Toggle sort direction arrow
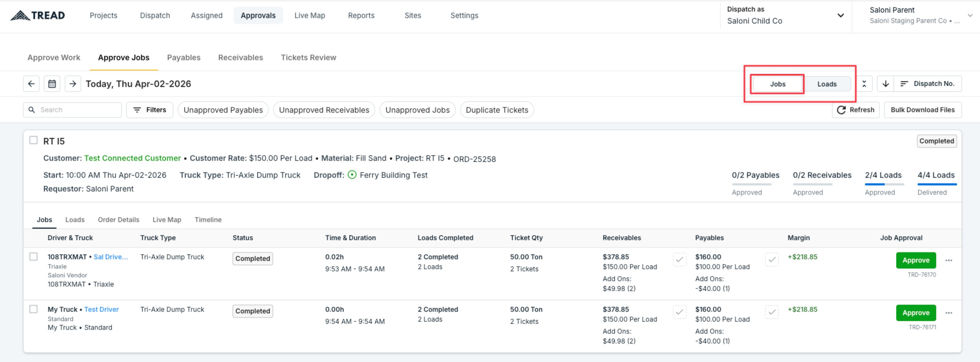Viewport: 980px width, 362px height. pyautogui.click(x=885, y=83)
